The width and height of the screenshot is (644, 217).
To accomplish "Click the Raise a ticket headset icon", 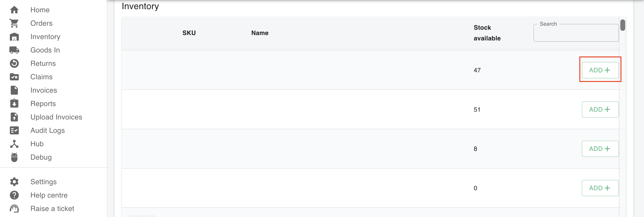I will click(x=14, y=209).
